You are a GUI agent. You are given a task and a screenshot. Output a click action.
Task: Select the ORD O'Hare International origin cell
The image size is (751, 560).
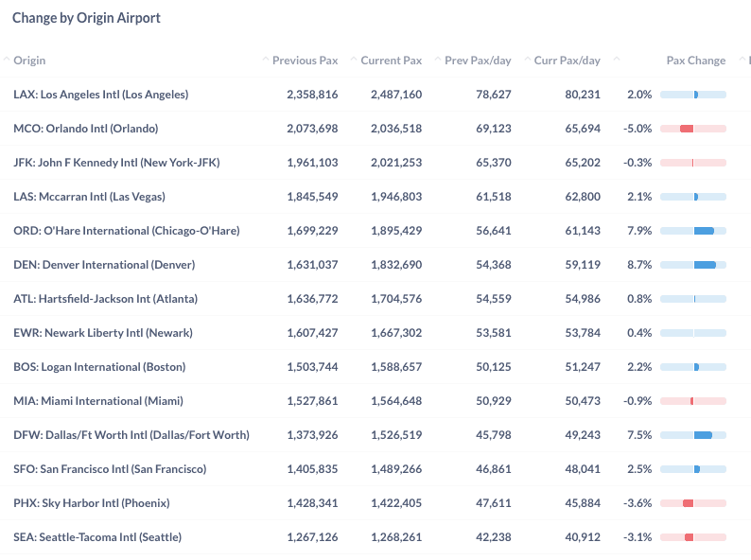point(127,231)
